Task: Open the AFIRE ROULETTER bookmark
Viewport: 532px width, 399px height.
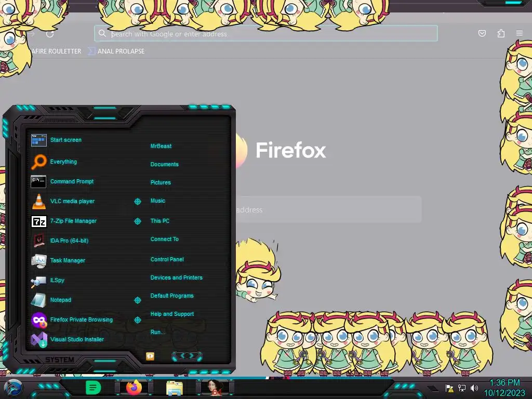Action: tap(56, 51)
